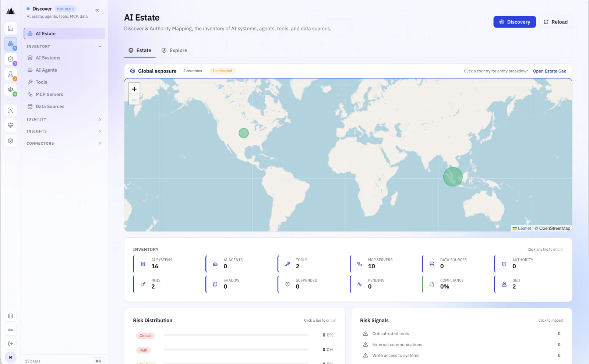The height and width of the screenshot is (364, 589).
Task: Switch to the Estate tab
Action: pyautogui.click(x=140, y=50)
